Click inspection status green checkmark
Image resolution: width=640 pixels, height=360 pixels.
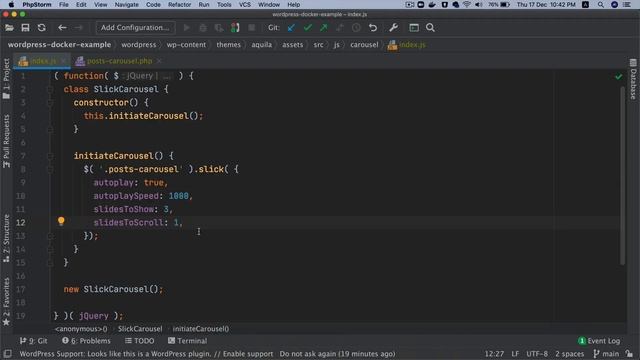pyautogui.click(x=619, y=76)
